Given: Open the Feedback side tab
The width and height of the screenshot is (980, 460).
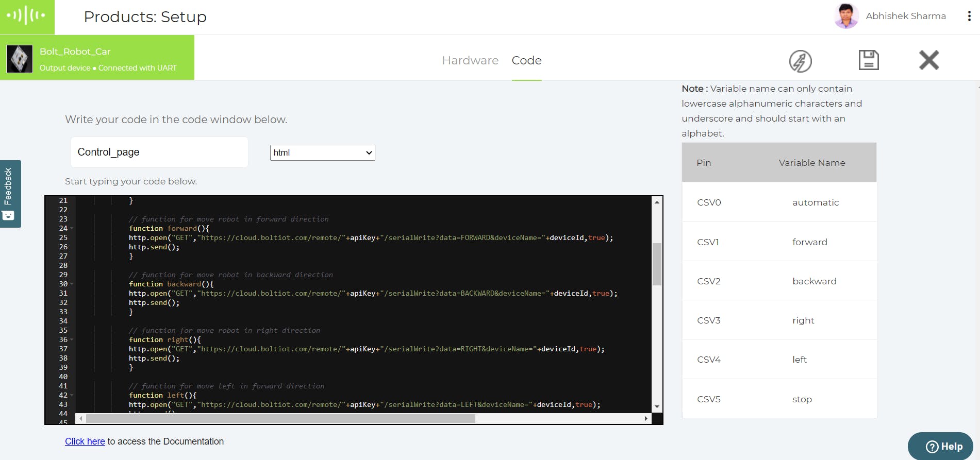Looking at the screenshot, I should click(x=10, y=194).
